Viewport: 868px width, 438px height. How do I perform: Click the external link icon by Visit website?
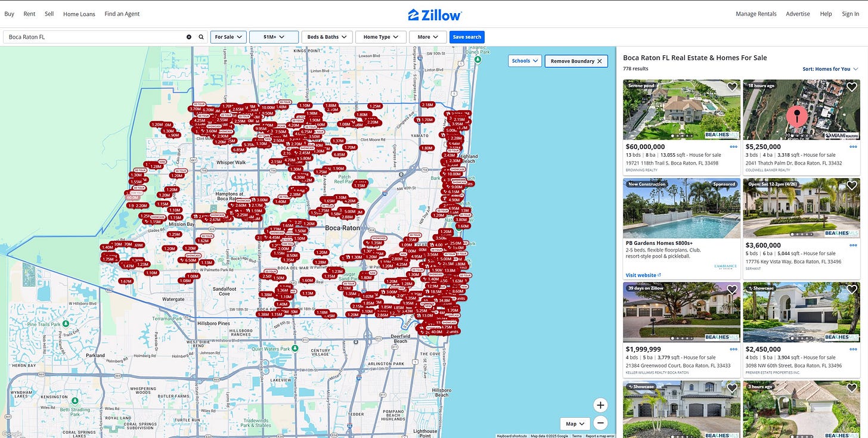click(x=659, y=275)
